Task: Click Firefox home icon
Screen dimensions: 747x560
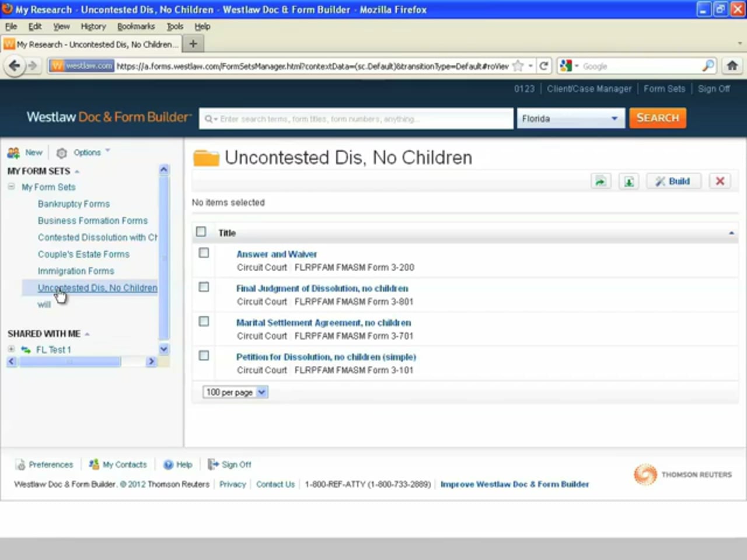Action: (x=732, y=66)
